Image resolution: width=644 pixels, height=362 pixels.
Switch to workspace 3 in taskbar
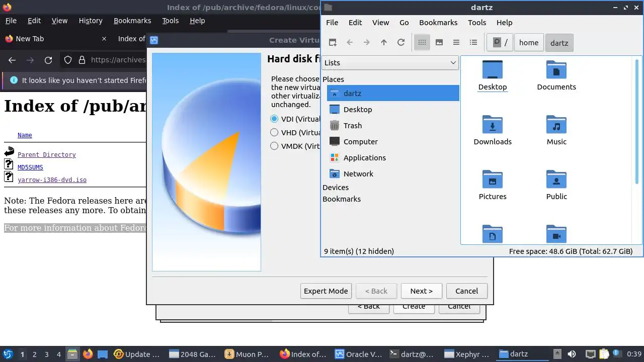click(x=47, y=354)
